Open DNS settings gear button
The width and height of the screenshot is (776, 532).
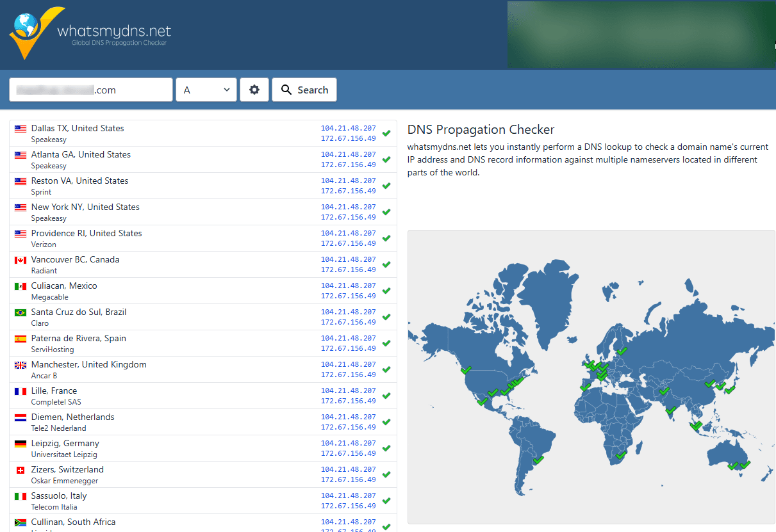[x=254, y=90]
